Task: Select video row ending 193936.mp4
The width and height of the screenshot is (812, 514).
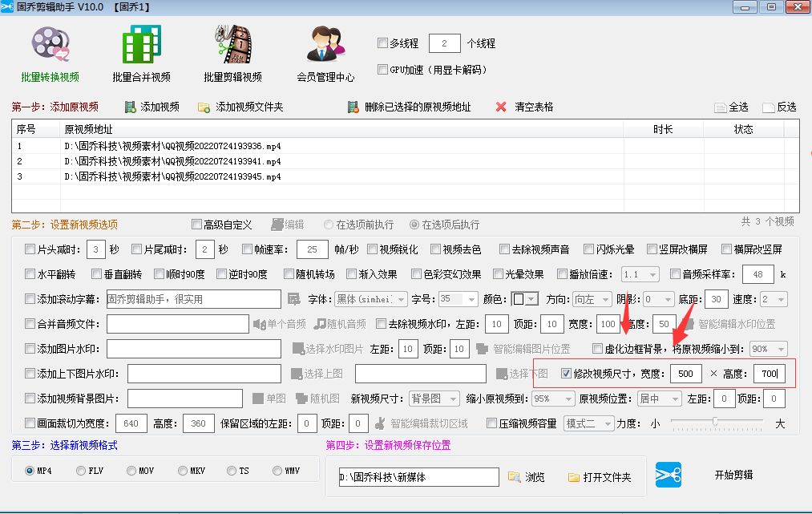Action: tap(406, 146)
